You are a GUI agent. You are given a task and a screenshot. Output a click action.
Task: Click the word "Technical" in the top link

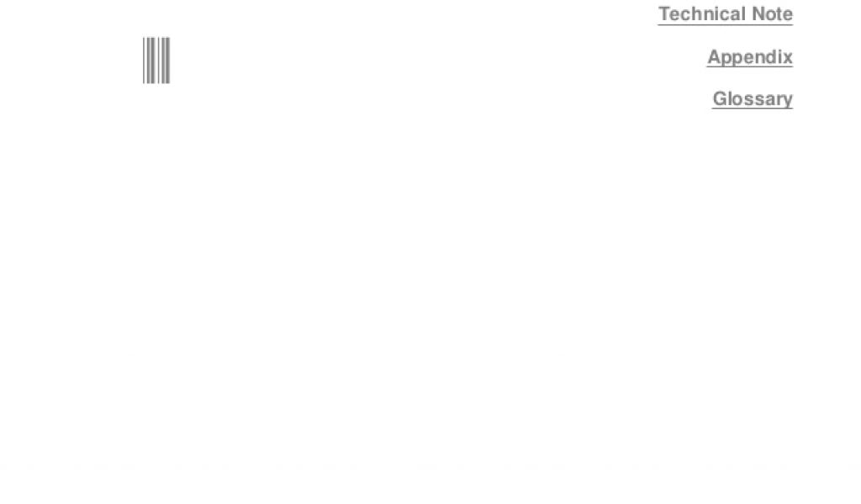point(702,13)
